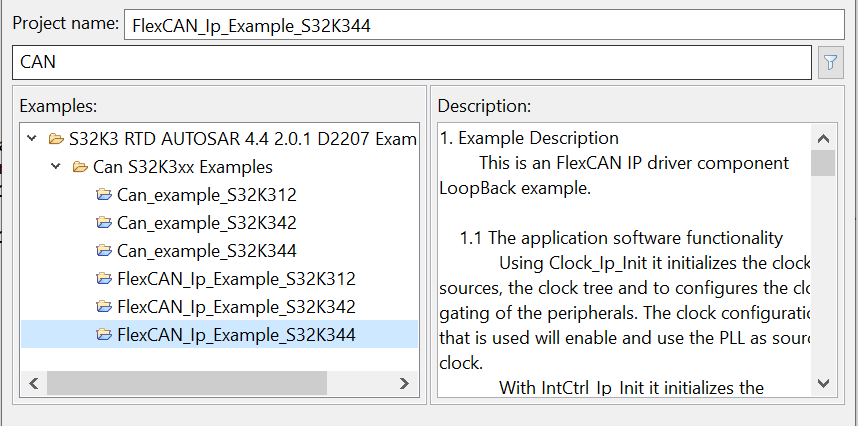Click folder icon beside Can_example_S32K312
858x426 pixels.
104,195
